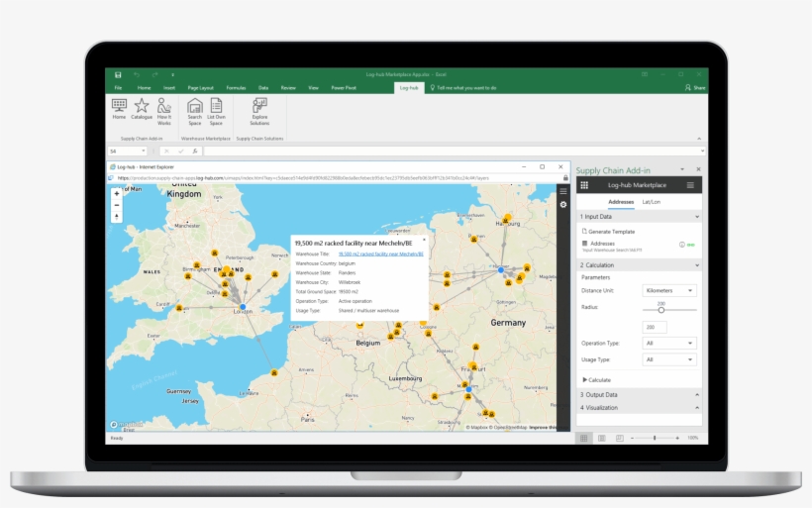Open the Name Box dropdown arrow
The height and width of the screenshot is (508, 812).
(x=143, y=152)
